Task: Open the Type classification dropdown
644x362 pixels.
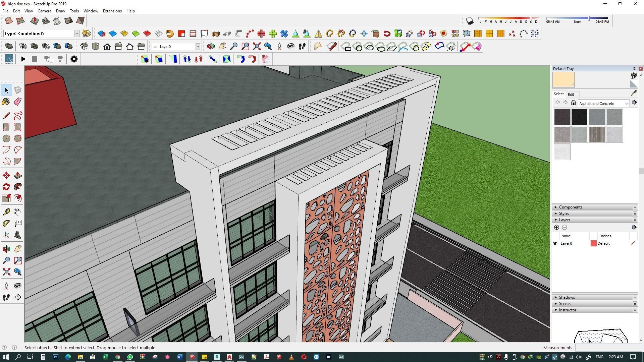Action: pyautogui.click(x=76, y=34)
